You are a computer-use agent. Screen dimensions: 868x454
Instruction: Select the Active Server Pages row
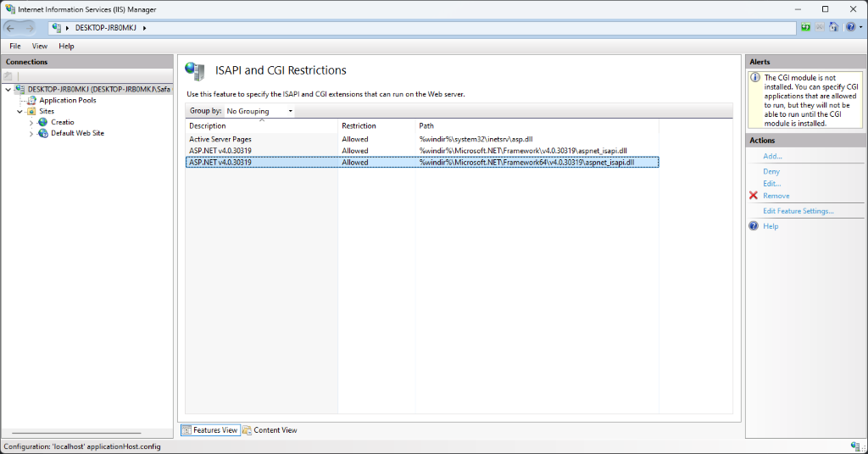(422, 140)
